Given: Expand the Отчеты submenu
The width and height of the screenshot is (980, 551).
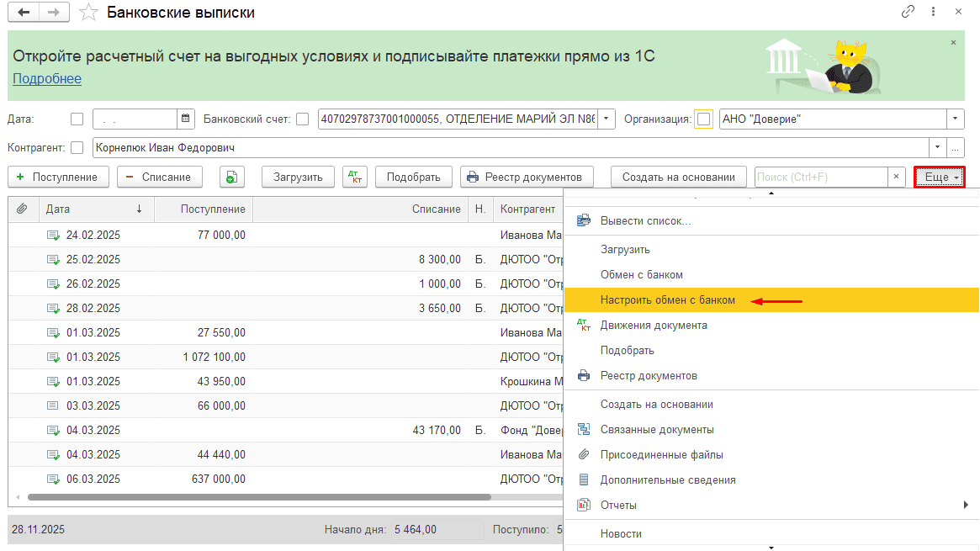Looking at the screenshot, I should (966, 505).
